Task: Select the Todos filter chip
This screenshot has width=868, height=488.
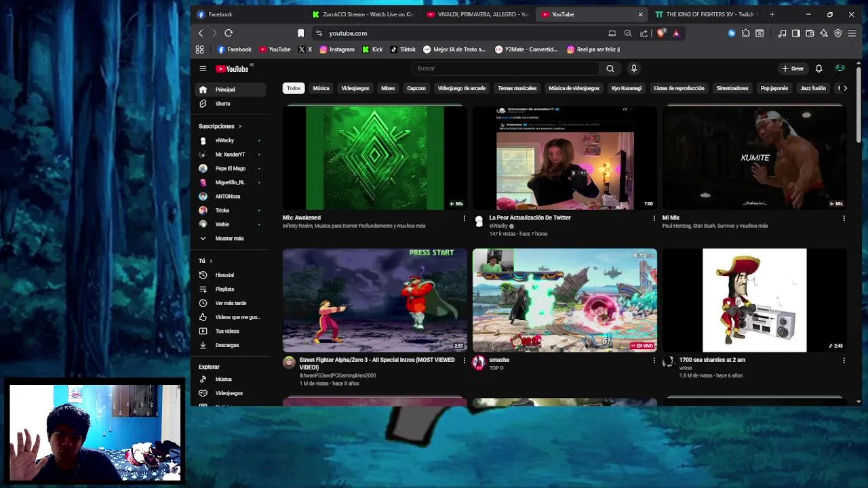Action: [x=294, y=88]
